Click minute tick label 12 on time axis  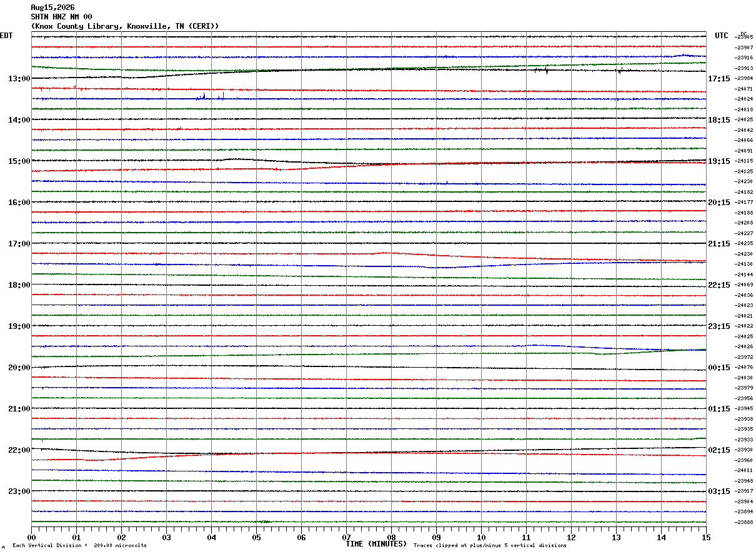[571, 538]
